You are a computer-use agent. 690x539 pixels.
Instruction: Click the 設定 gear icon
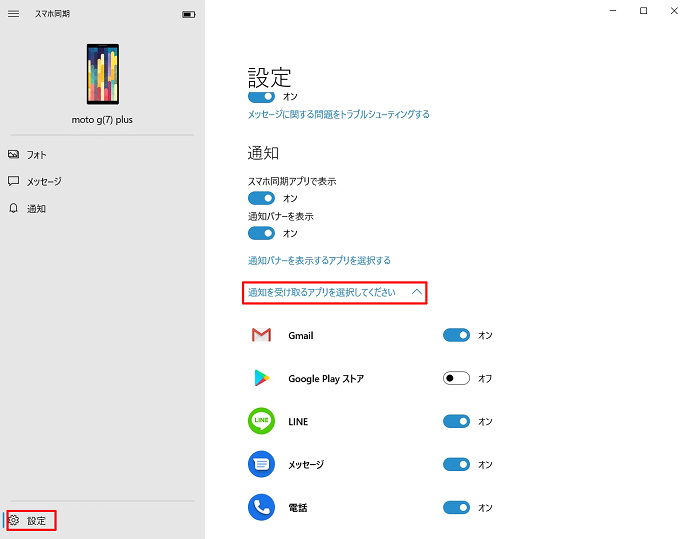[15, 521]
